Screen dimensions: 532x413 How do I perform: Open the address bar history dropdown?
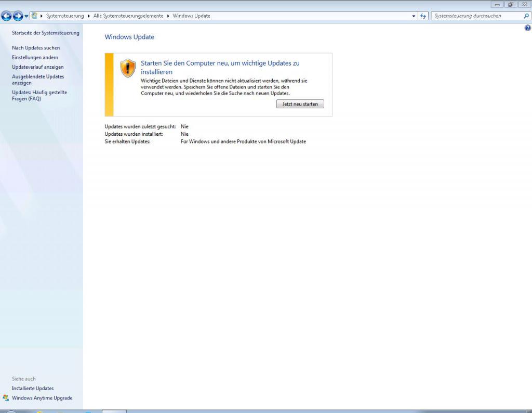pos(414,16)
